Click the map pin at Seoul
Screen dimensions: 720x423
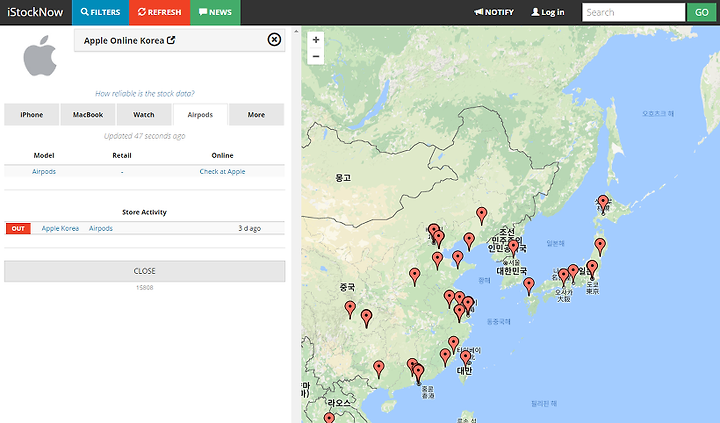pos(513,248)
